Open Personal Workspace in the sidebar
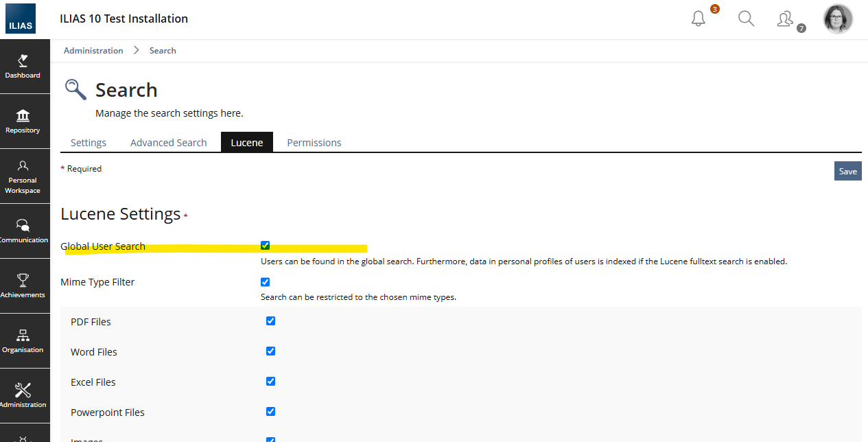Image resolution: width=868 pixels, height=442 pixels. tap(24, 176)
